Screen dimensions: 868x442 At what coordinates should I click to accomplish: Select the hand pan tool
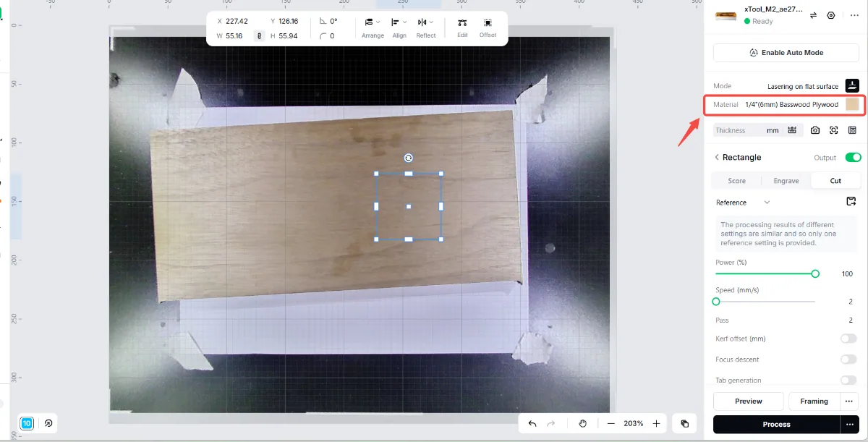[583, 423]
